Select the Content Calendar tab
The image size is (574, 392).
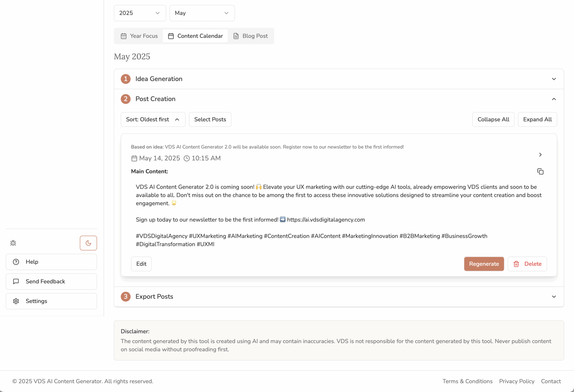point(195,36)
